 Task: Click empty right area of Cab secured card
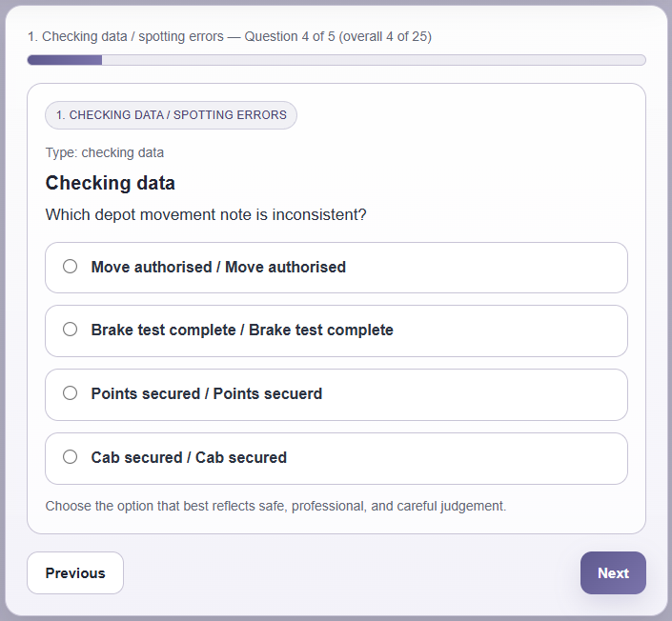[496, 458]
